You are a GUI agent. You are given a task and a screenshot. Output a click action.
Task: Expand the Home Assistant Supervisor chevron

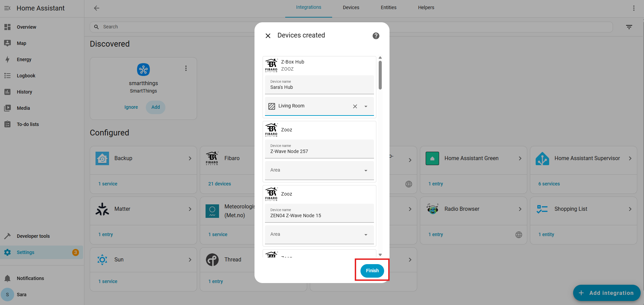pyautogui.click(x=630, y=158)
